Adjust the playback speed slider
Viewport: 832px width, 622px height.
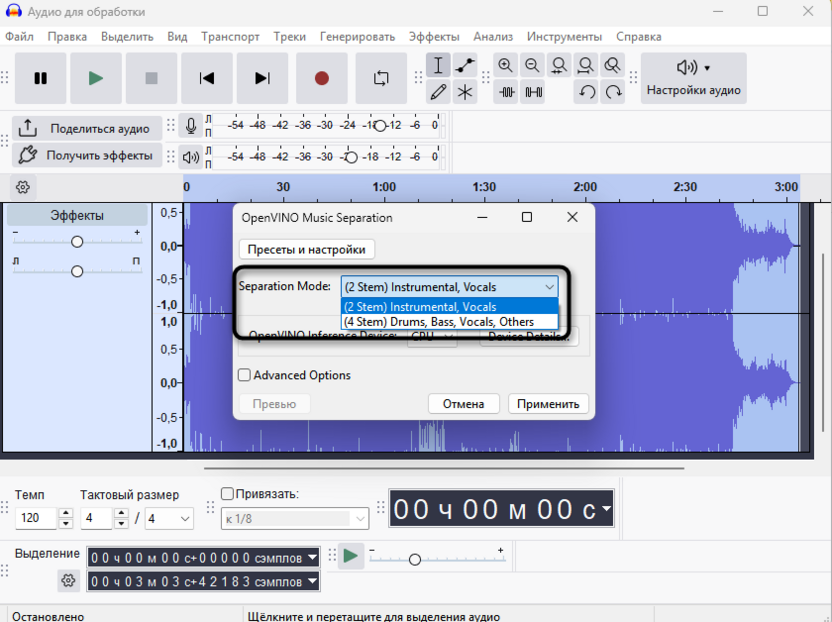[415, 559]
